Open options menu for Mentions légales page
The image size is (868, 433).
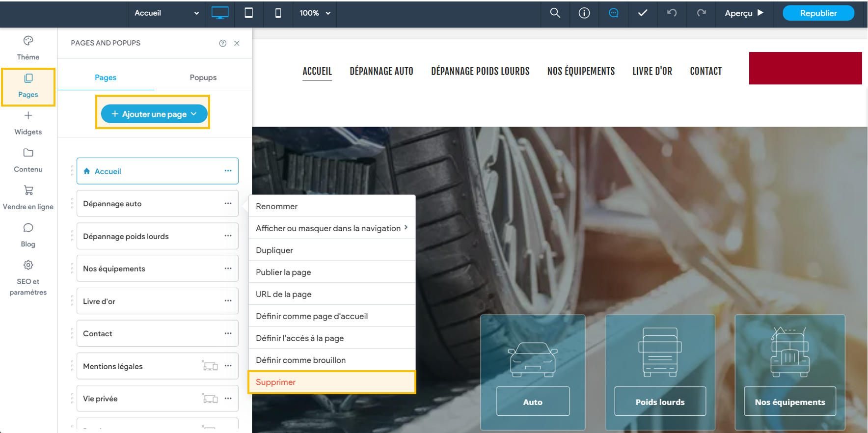pos(228,366)
